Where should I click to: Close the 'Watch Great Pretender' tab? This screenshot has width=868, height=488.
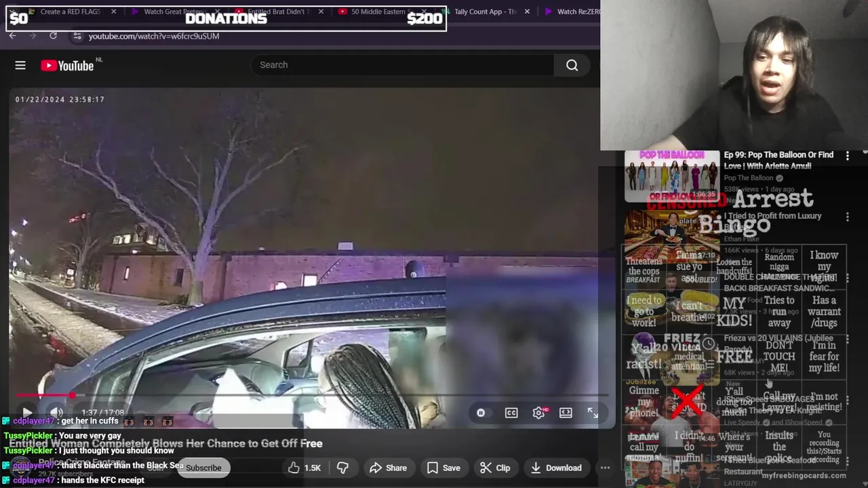217,12
